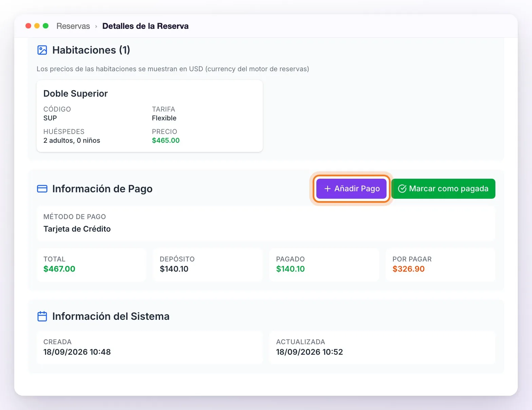Click the TOTAL amount $467.00 card
The height and width of the screenshot is (410, 532).
click(x=92, y=265)
